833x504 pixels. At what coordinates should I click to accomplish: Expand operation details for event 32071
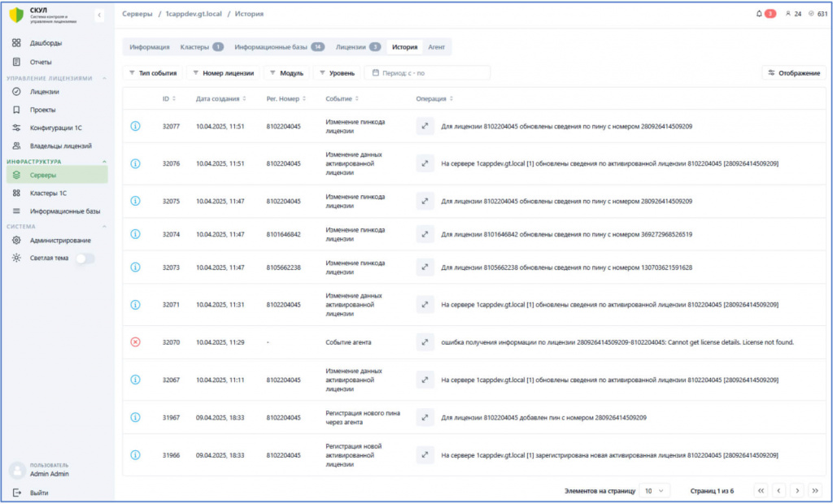coord(425,305)
